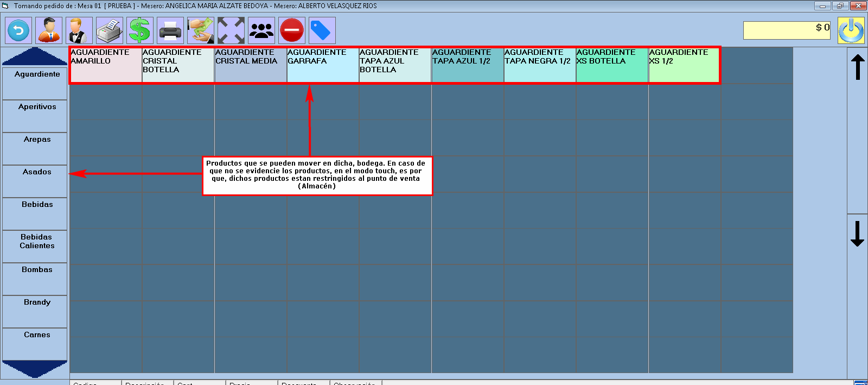The height and width of the screenshot is (385, 868).
Task: Click the expand arrows fullscreen icon
Action: pos(231,30)
